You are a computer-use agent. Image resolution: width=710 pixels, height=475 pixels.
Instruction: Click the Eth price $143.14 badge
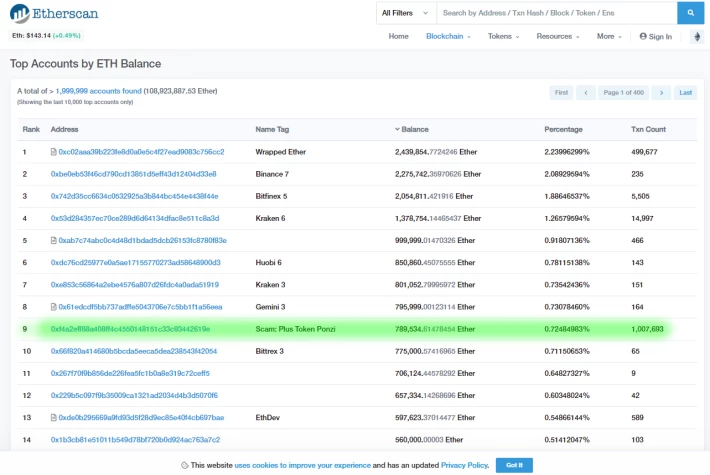pos(46,36)
